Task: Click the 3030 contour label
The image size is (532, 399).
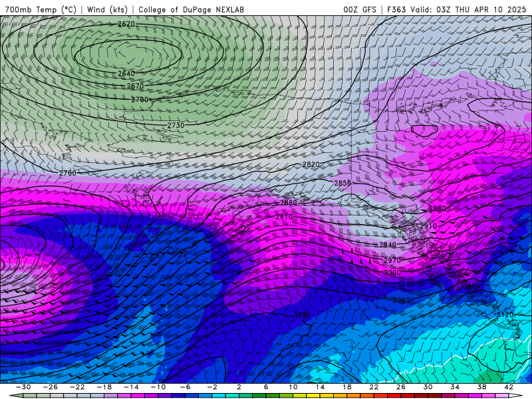Action: 406,285
